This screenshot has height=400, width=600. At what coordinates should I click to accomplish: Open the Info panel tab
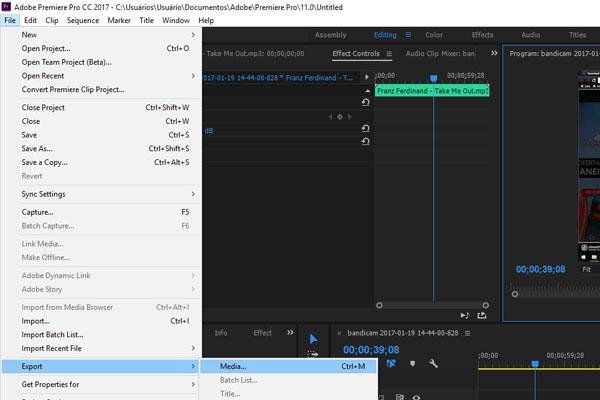point(221,333)
